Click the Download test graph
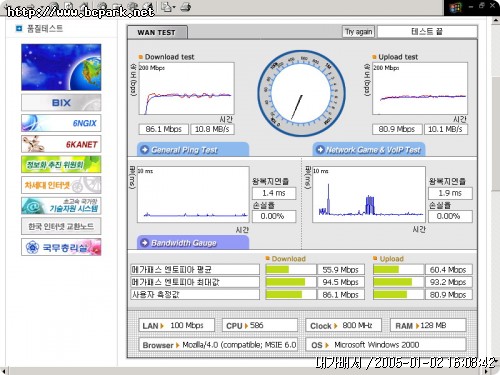Image resolution: width=500 pixels, height=375 pixels. click(x=186, y=89)
